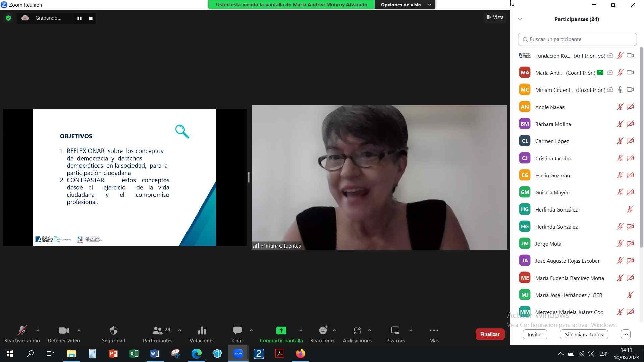Stop the recording
This screenshot has height=362, width=644.
91,18
